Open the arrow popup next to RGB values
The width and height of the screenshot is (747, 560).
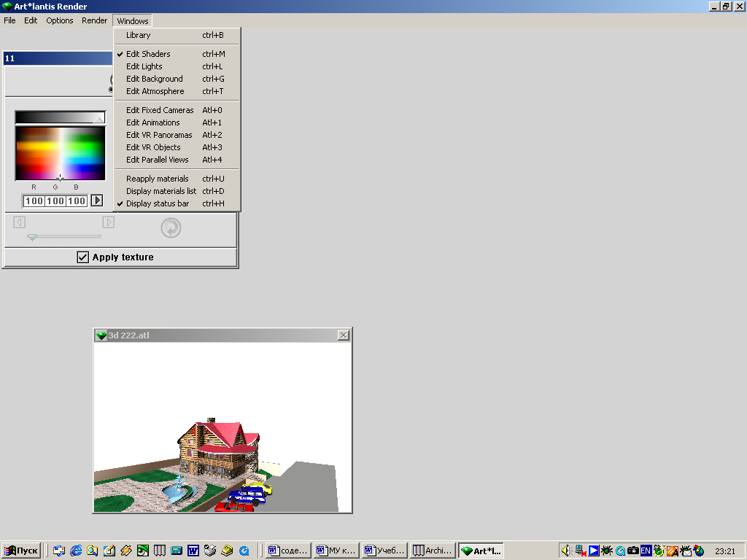[x=97, y=201]
